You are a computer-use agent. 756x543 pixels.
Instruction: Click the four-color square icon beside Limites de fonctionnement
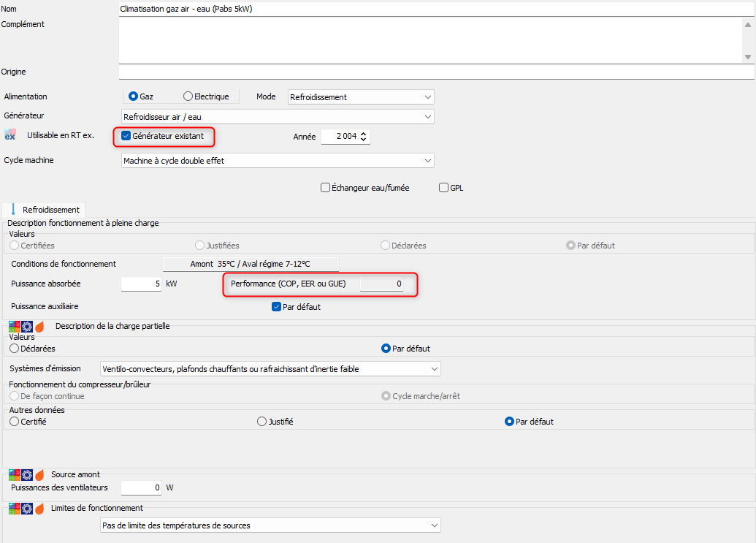[14, 509]
